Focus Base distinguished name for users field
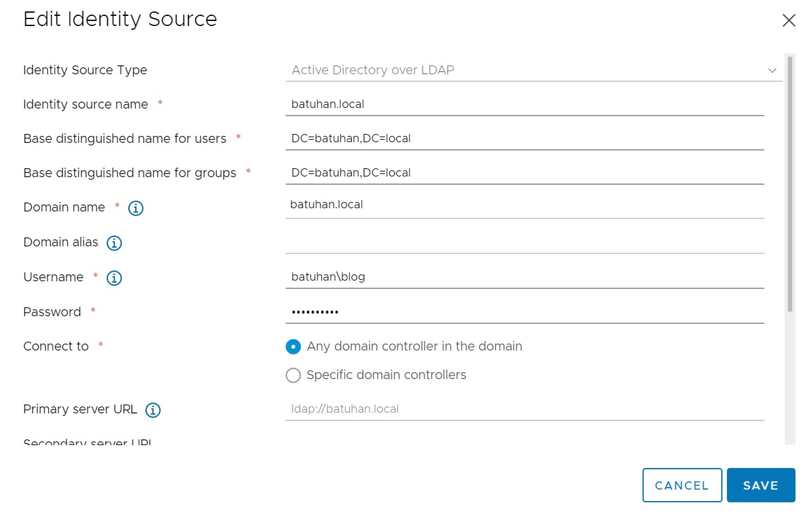Image resolution: width=812 pixels, height=515 pixels. point(524,138)
